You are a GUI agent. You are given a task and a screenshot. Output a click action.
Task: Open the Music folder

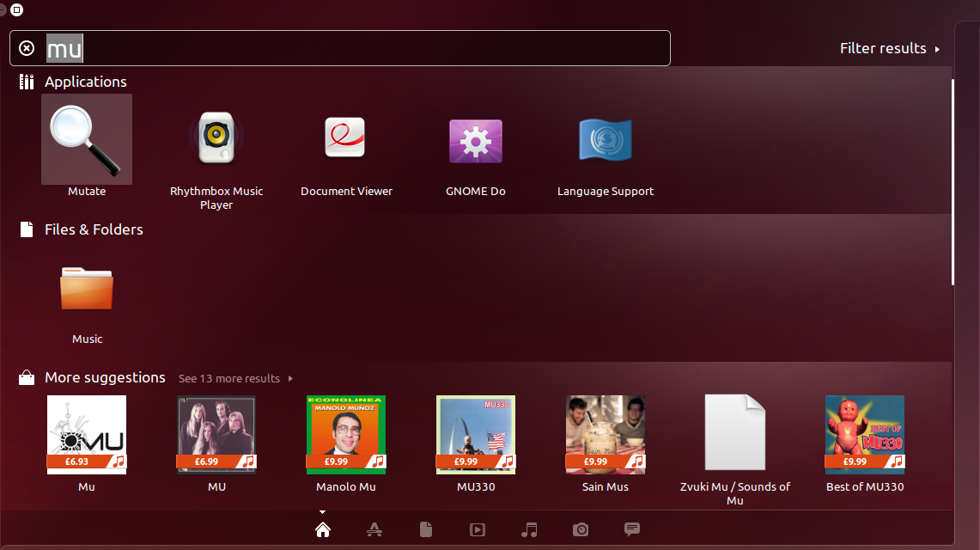pyautogui.click(x=87, y=289)
